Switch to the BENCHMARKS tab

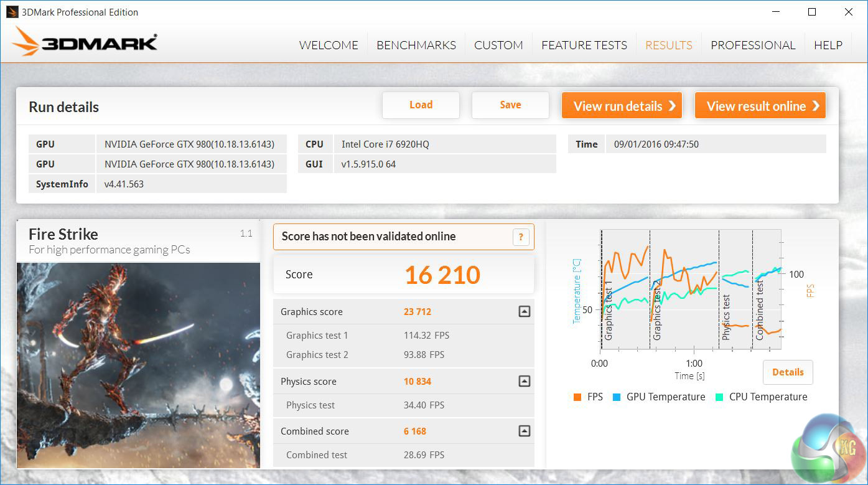pyautogui.click(x=416, y=45)
